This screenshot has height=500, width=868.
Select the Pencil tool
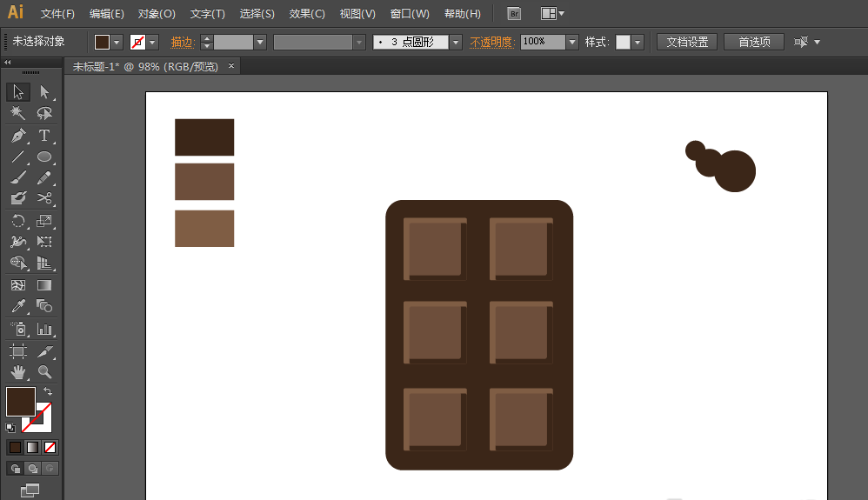(44, 177)
